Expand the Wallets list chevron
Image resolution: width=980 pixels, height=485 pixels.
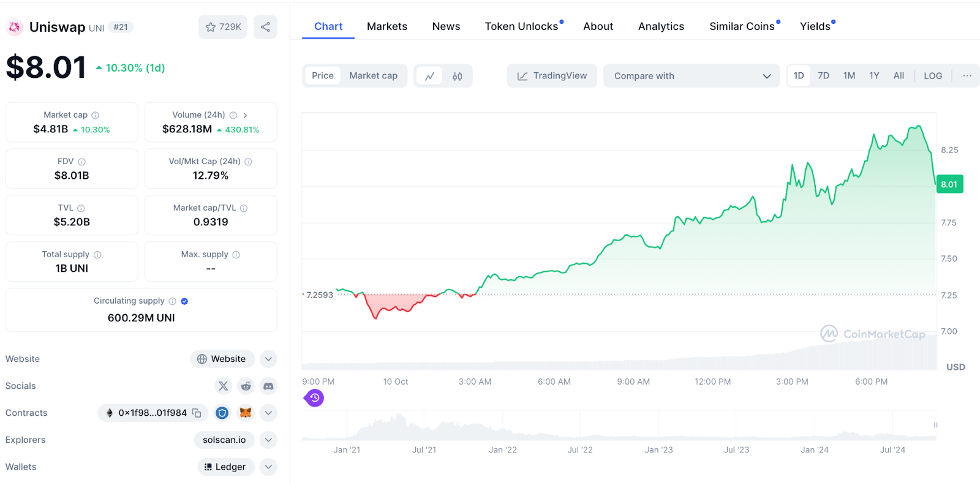point(268,467)
